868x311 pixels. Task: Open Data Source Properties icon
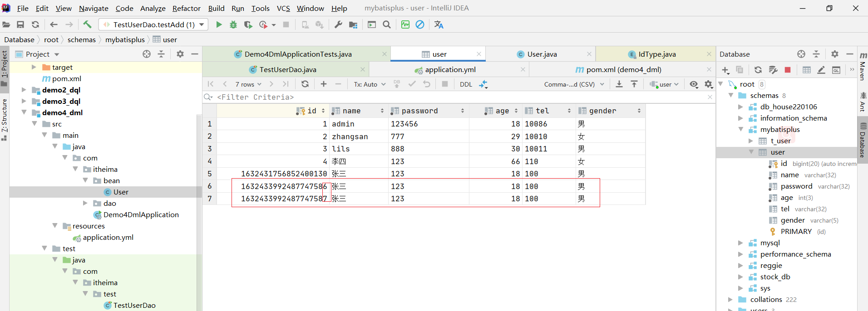point(773,70)
